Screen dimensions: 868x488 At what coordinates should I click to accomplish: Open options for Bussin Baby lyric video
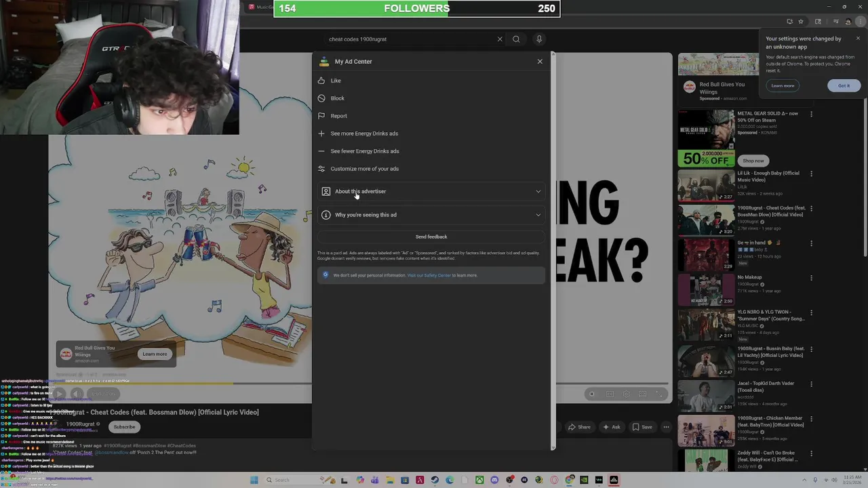tap(811, 348)
